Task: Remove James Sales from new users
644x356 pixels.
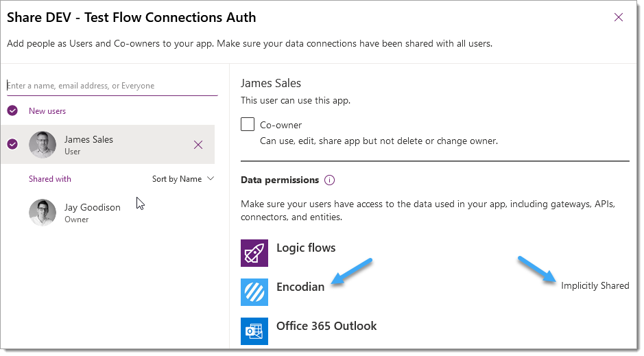Action: [198, 145]
